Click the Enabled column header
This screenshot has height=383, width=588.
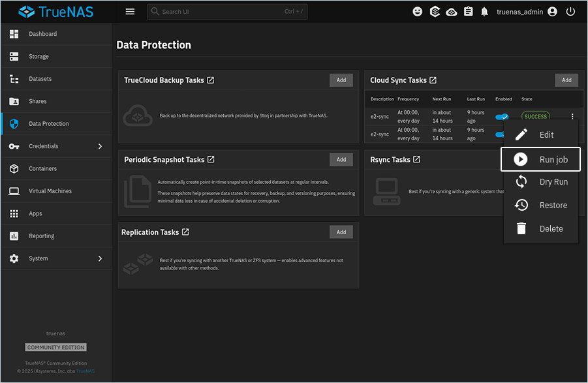tap(504, 99)
